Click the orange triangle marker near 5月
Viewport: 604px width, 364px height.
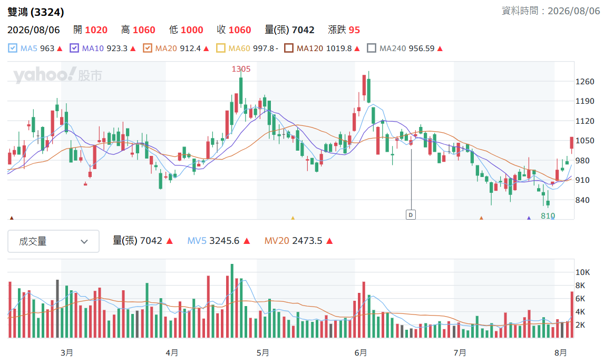click(x=293, y=218)
